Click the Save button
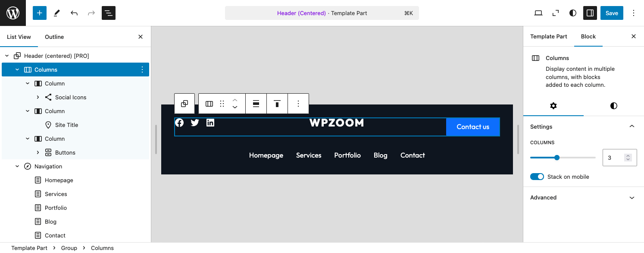This screenshot has height=253, width=644. point(612,13)
